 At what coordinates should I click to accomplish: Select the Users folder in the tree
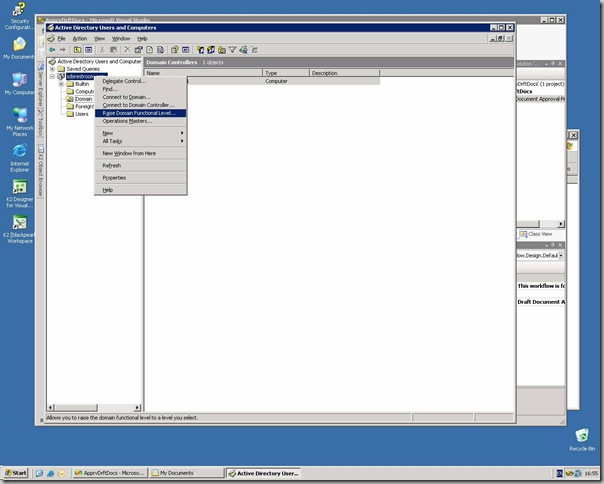pyautogui.click(x=77, y=114)
